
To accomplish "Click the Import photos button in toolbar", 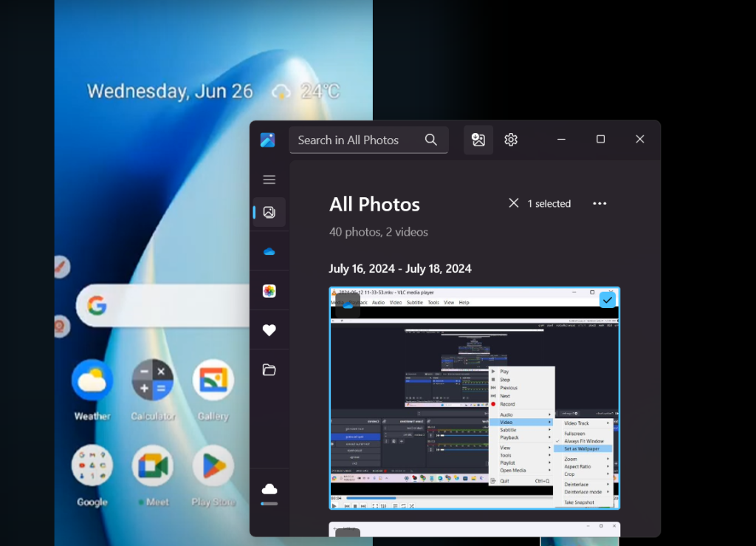I will 478,140.
